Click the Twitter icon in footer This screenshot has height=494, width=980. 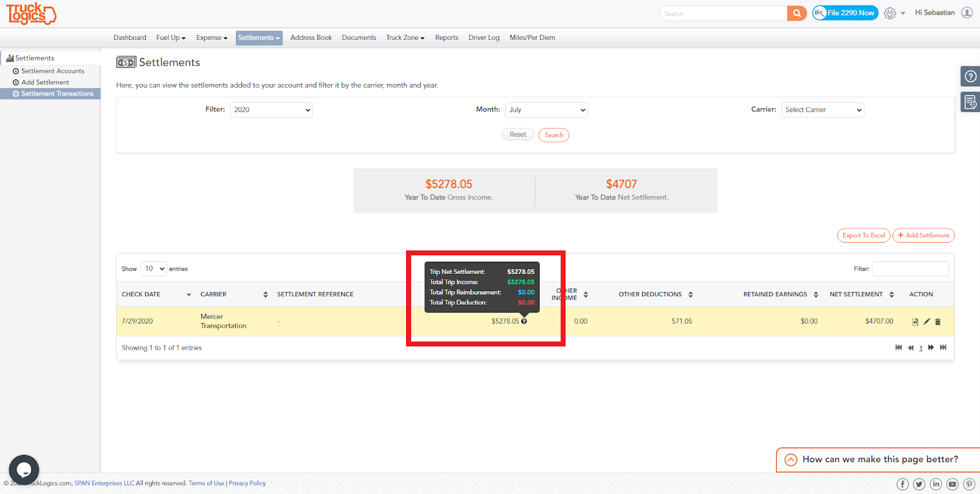click(x=919, y=484)
